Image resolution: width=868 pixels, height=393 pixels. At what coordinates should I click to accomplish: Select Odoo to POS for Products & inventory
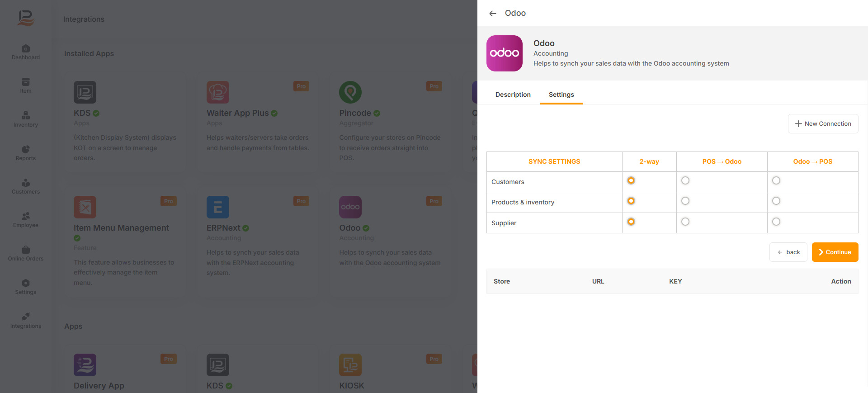[x=776, y=201]
